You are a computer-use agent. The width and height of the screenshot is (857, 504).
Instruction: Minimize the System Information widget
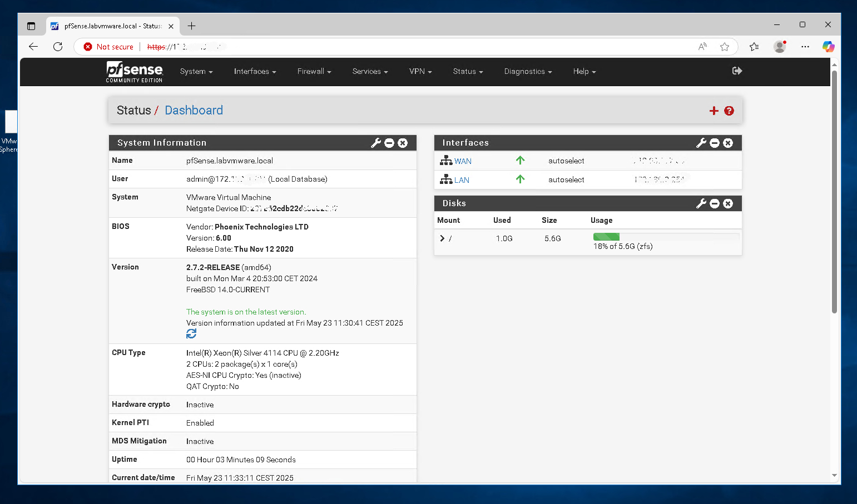pos(389,143)
